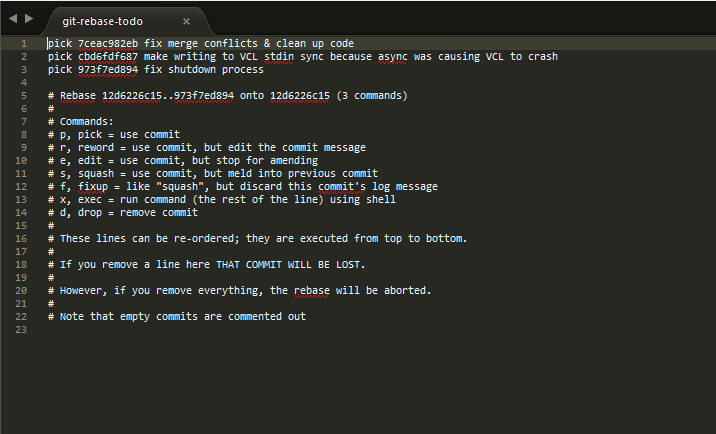Click the Rebase comment line text
716x434 pixels.
[x=227, y=95]
